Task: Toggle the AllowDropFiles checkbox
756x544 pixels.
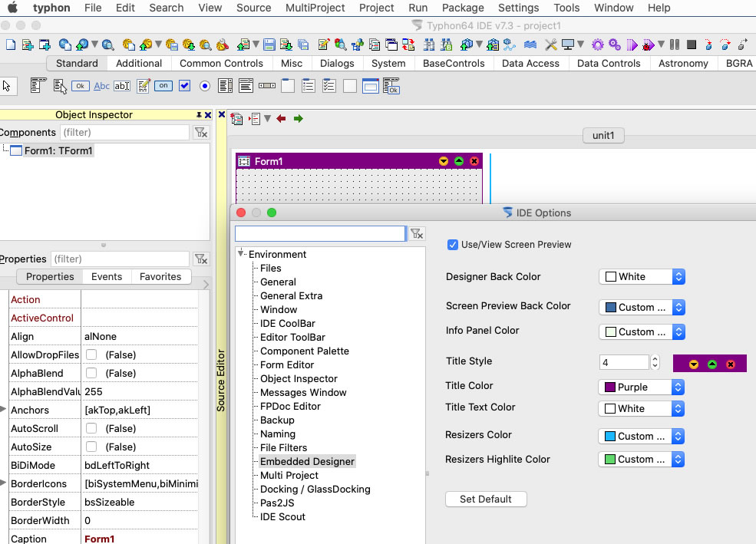Action: pyautogui.click(x=91, y=355)
